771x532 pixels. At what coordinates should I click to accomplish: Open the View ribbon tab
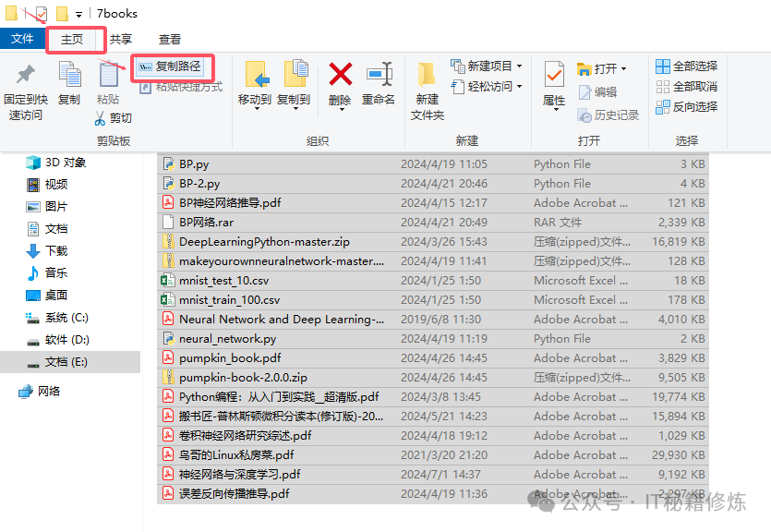point(170,40)
